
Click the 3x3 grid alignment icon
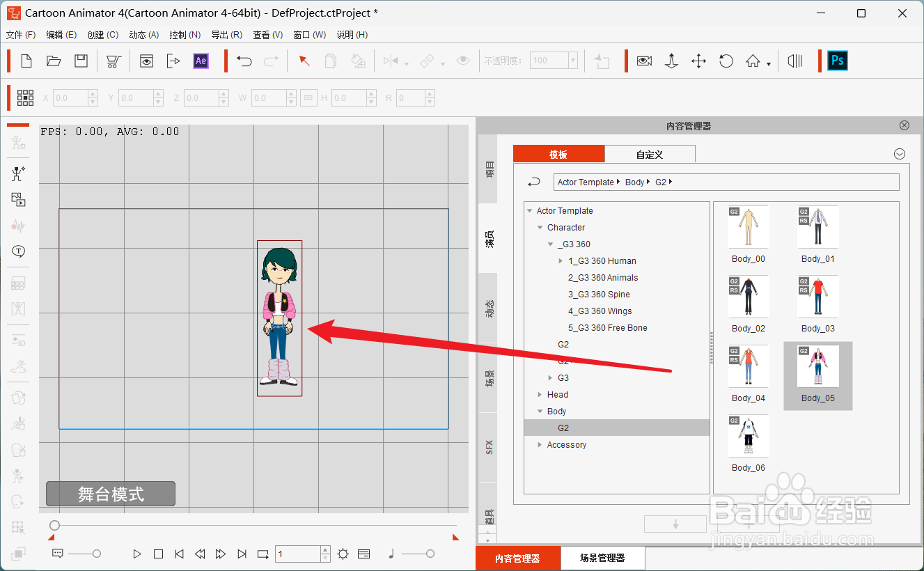click(26, 97)
